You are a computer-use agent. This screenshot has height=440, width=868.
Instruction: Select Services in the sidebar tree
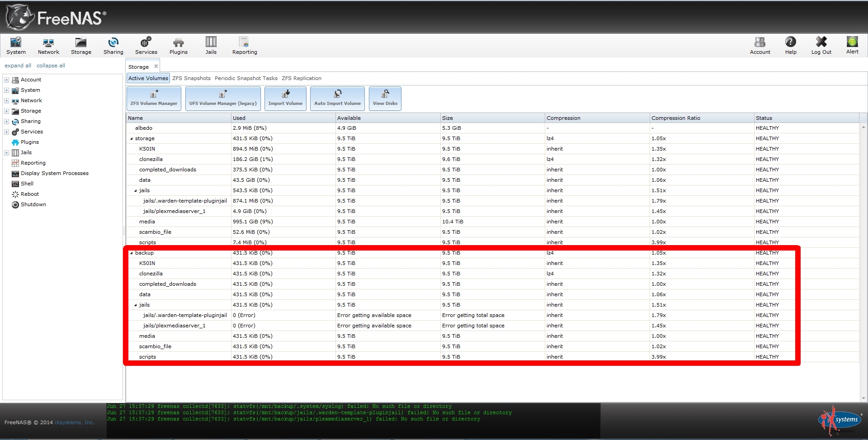(32, 132)
